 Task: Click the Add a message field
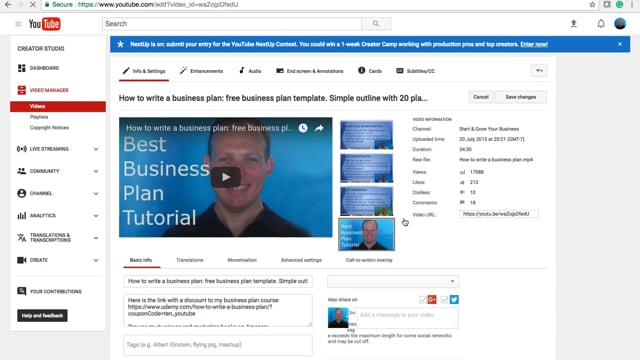[x=407, y=318]
